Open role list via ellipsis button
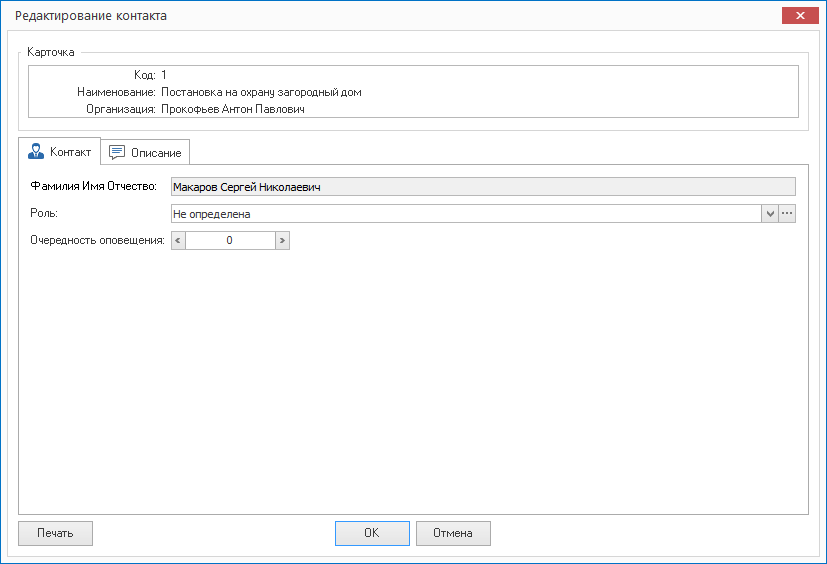This screenshot has height=564, width=827. coord(787,214)
